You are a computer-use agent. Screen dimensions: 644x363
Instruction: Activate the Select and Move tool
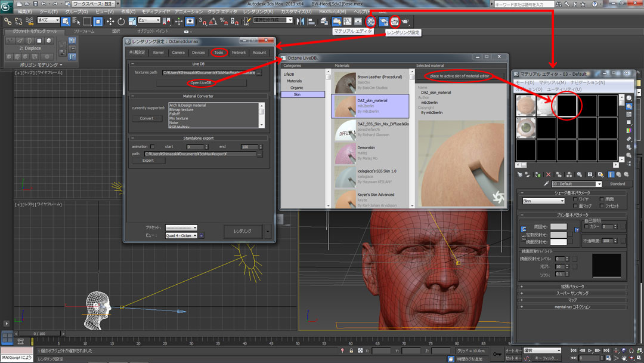pos(110,21)
